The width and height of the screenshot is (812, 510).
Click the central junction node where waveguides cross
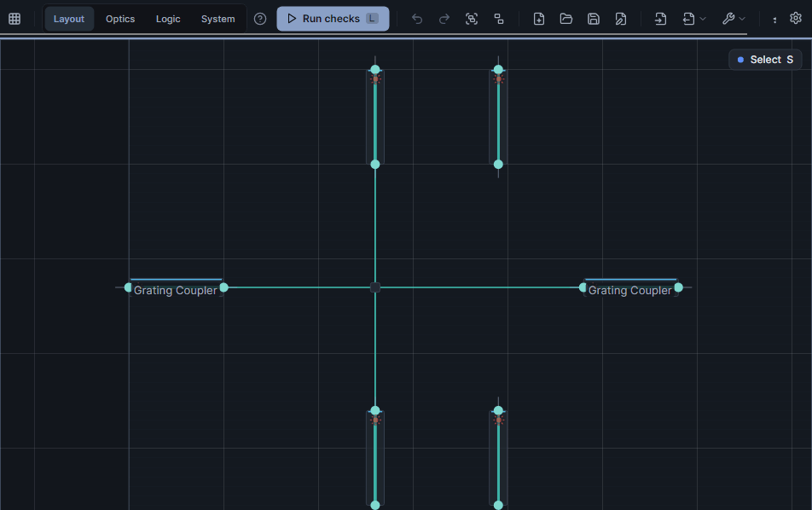pyautogui.click(x=375, y=287)
